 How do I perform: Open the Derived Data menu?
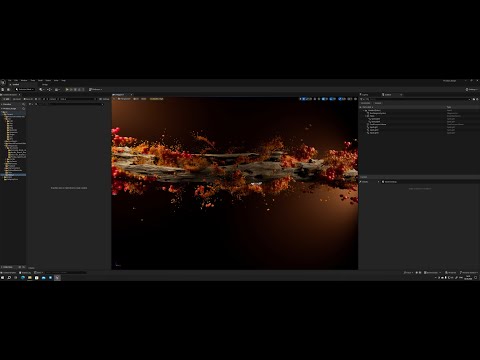point(432,273)
